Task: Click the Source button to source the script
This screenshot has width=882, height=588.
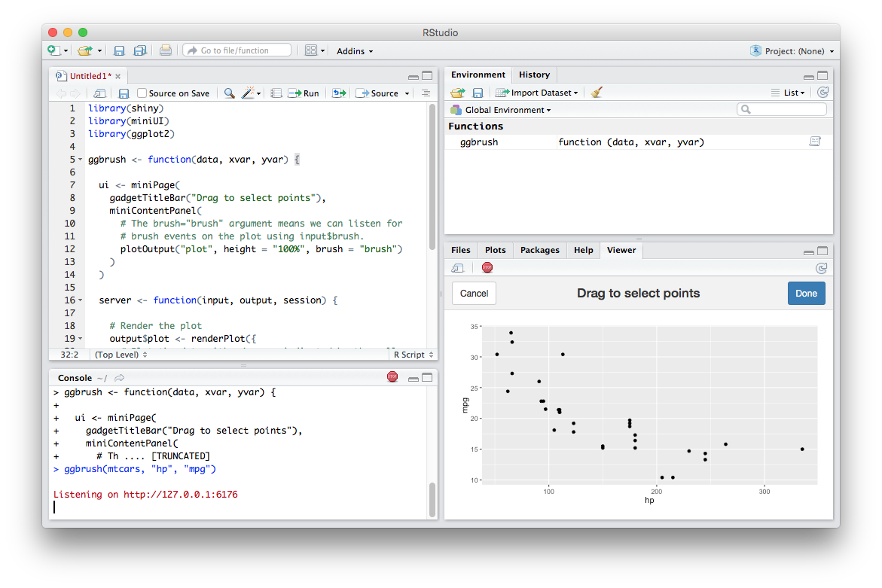Action: 381,93
